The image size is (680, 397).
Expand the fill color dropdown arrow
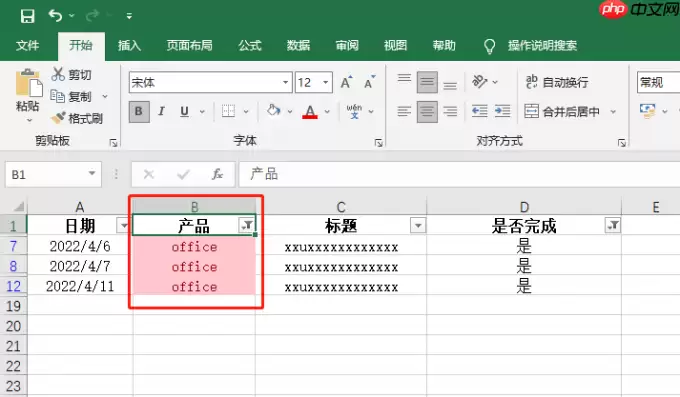[x=290, y=112]
